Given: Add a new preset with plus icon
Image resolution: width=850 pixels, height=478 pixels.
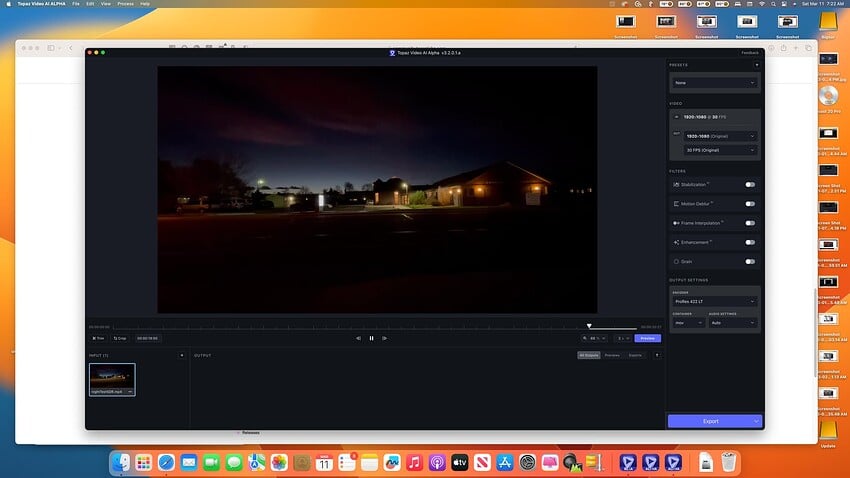Looking at the screenshot, I should [756, 64].
